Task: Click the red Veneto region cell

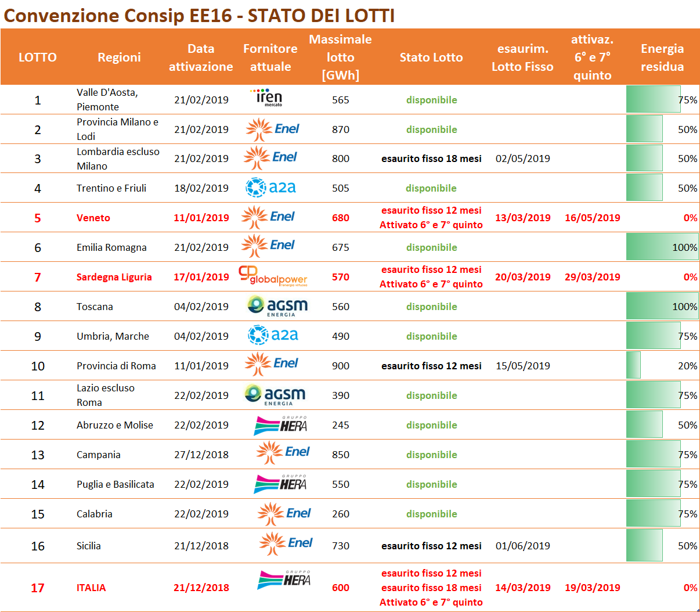Action: (x=93, y=218)
